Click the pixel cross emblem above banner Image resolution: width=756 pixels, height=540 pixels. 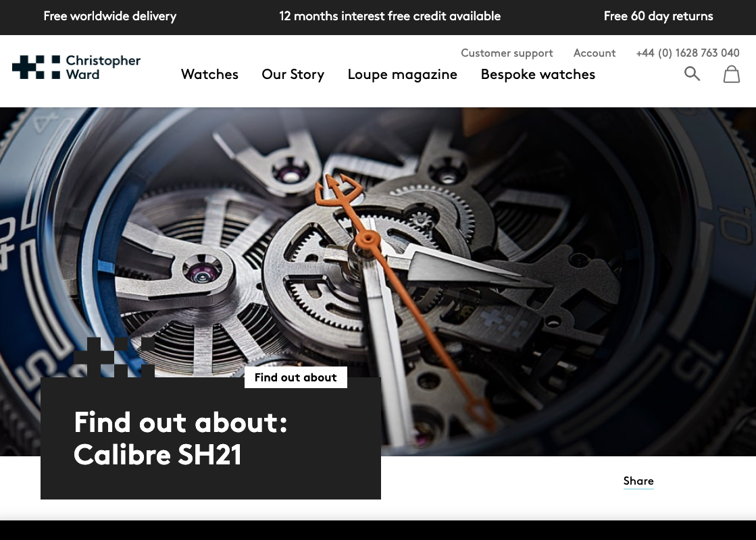[114, 357]
